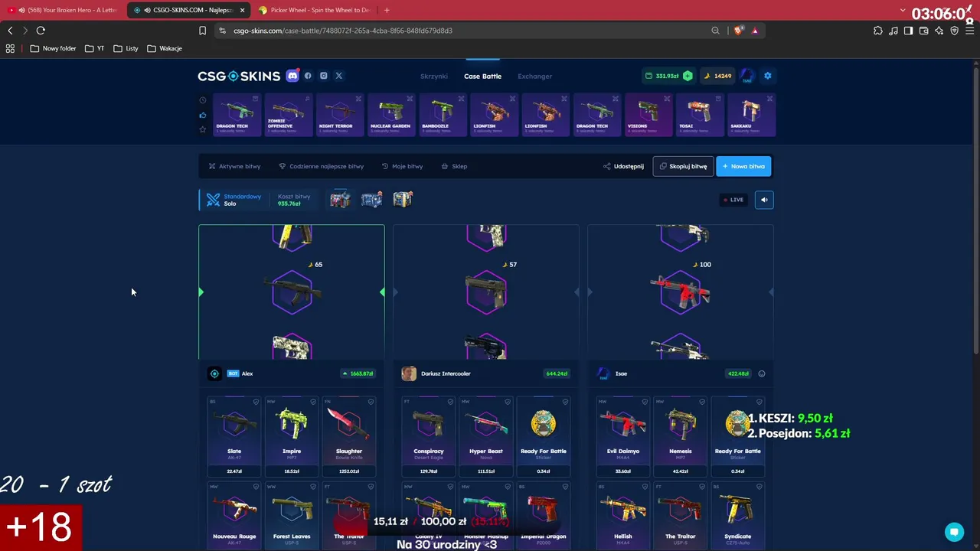
Task: Show best drops via the thumbs-up icon
Action: click(x=203, y=115)
